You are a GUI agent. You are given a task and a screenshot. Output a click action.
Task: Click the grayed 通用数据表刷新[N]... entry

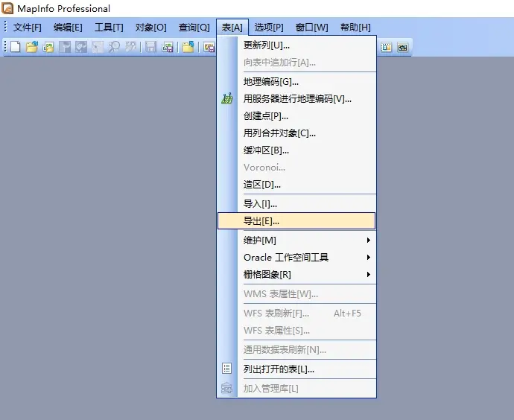click(x=296, y=349)
